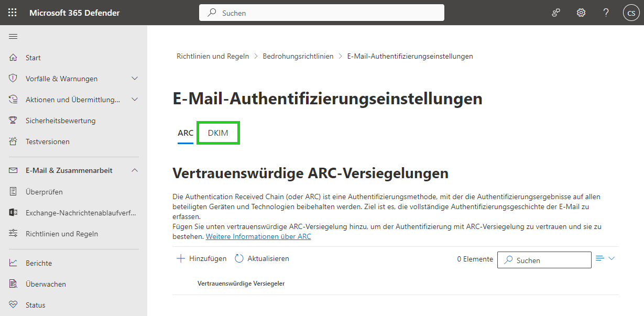
Task: Click the Aktionen und Übermittlungen icon
Action: (x=13, y=100)
